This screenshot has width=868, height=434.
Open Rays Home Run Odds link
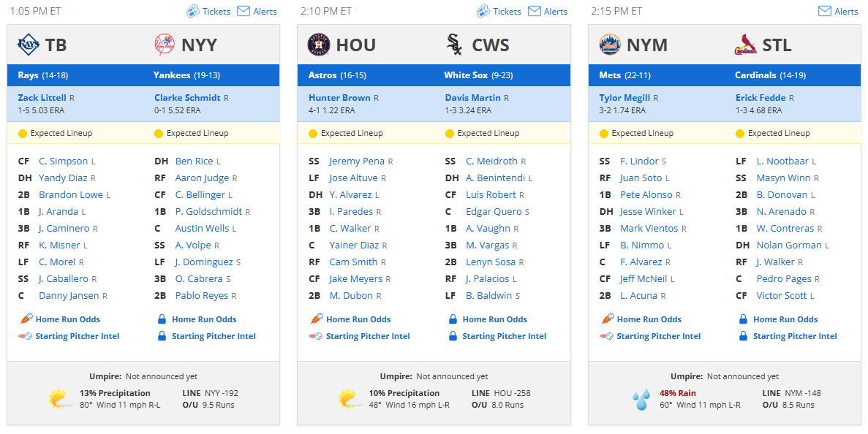coord(67,319)
